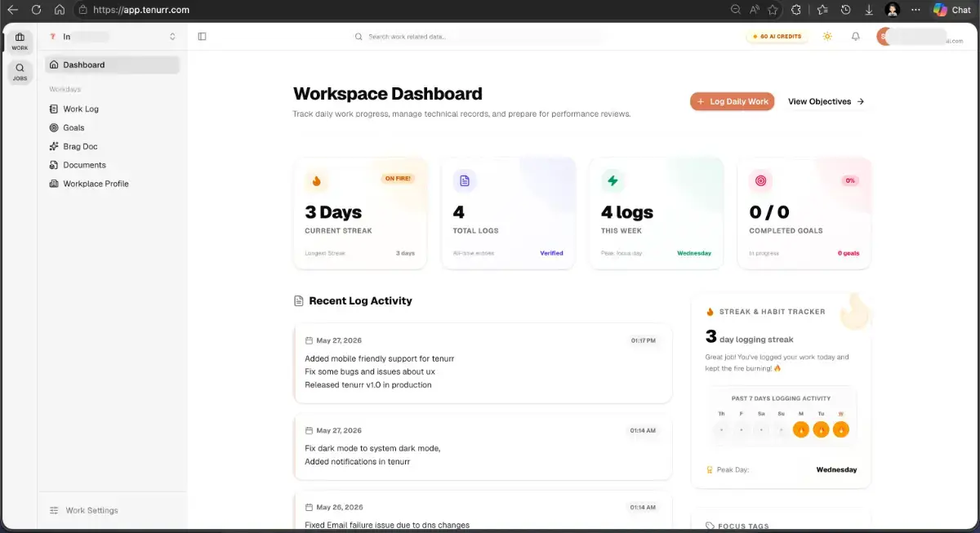This screenshot has height=533, width=980.
Task: Click the flame icon on streak card
Action: (x=316, y=181)
